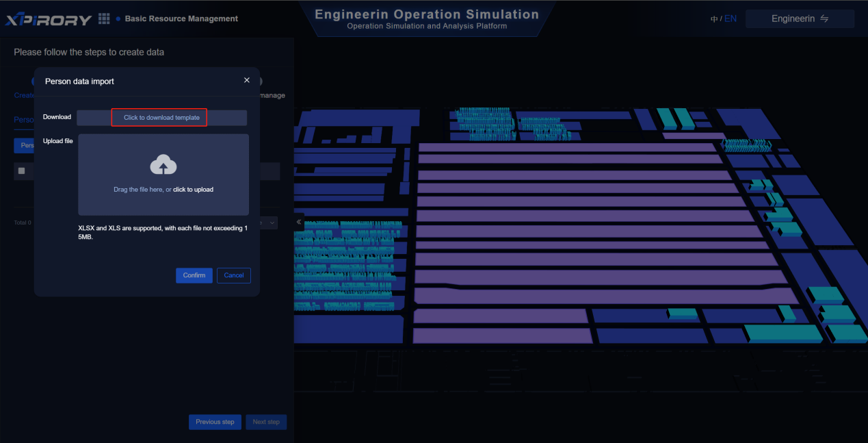The width and height of the screenshot is (868, 443).
Task: Open the app grid menu icon
Action: point(104,18)
